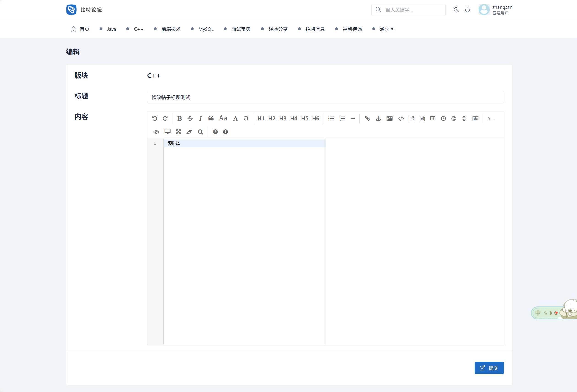Submit the post with 提交 button
This screenshot has height=392, width=577.
pyautogui.click(x=489, y=368)
